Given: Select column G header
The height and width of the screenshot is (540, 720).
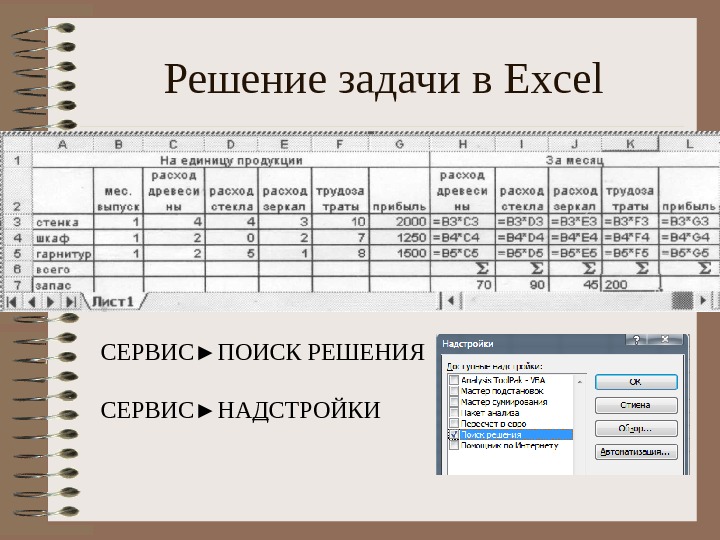Looking at the screenshot, I should tap(399, 144).
